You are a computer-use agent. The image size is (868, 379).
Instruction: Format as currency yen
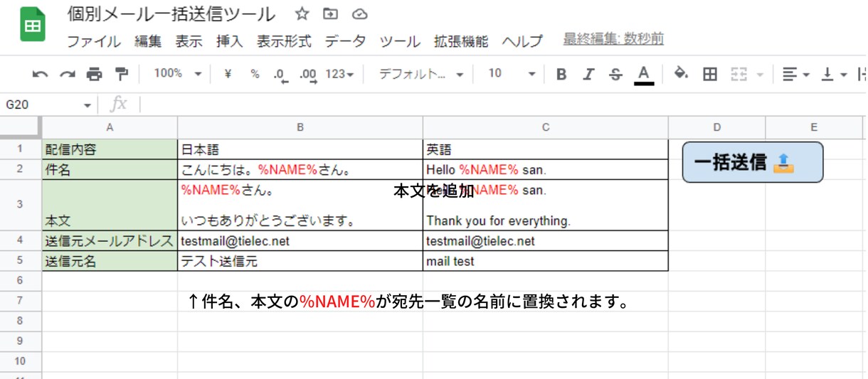click(x=228, y=74)
